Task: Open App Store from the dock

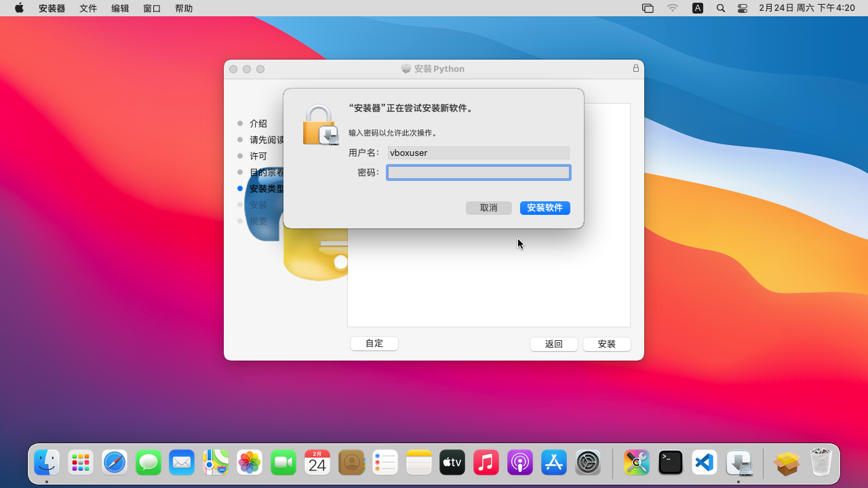Action: [x=554, y=463]
